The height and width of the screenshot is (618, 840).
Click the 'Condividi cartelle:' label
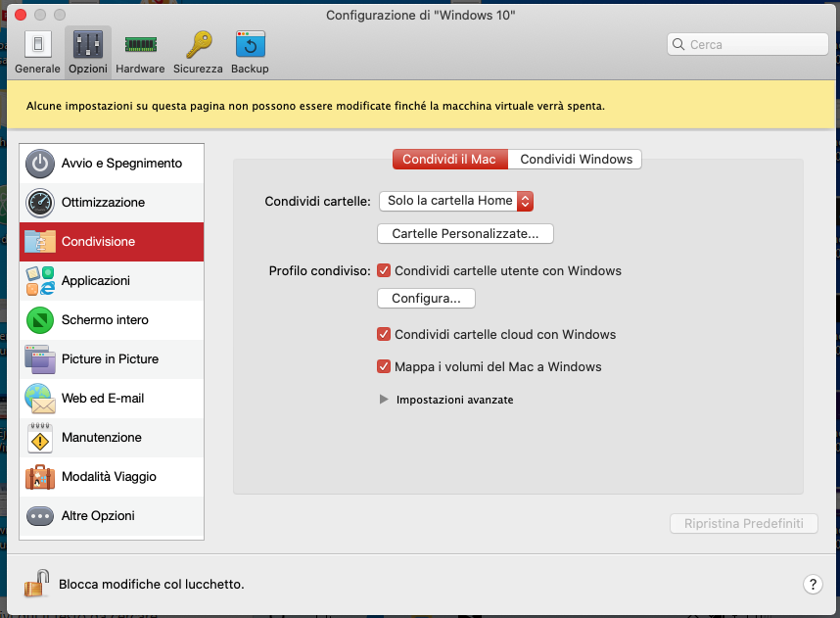tap(317, 202)
